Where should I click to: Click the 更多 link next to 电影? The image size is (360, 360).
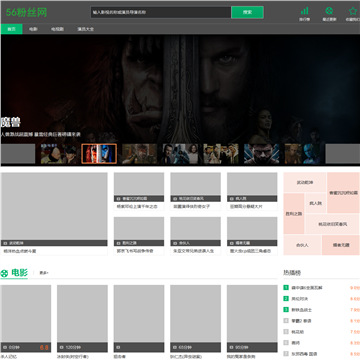click(44, 273)
